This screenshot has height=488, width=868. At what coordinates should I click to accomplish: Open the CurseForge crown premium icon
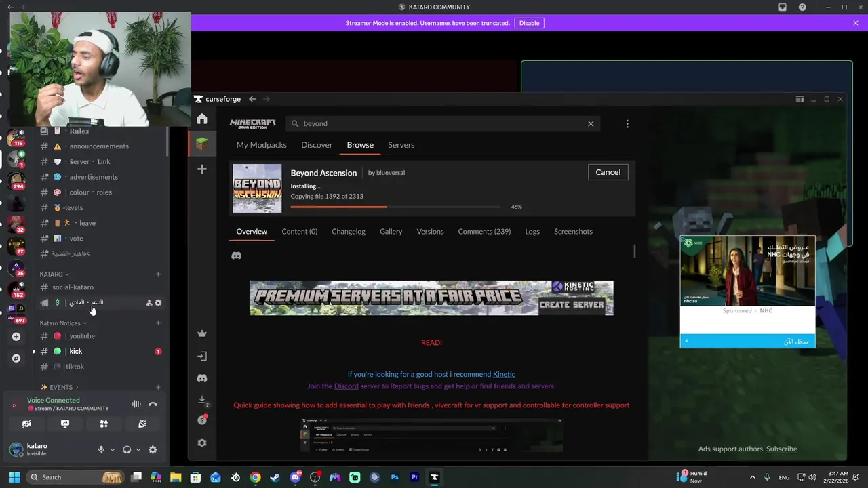pyautogui.click(x=202, y=333)
